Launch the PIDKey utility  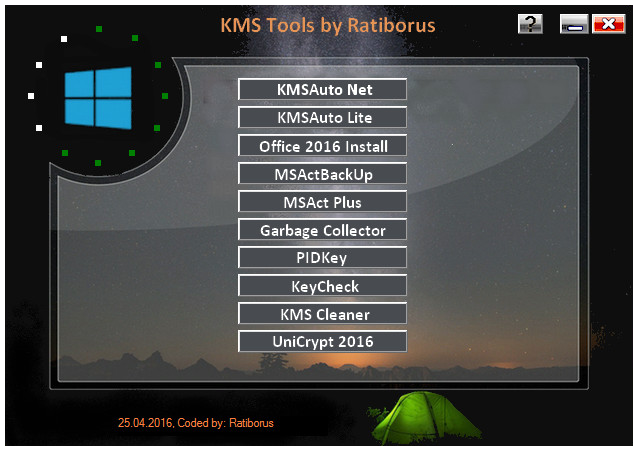coord(322,258)
